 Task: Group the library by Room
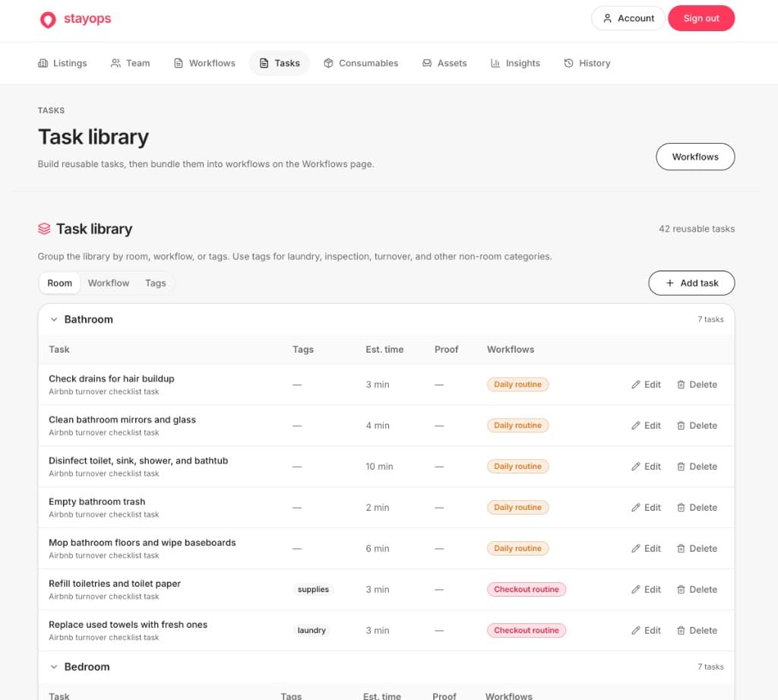(x=59, y=283)
